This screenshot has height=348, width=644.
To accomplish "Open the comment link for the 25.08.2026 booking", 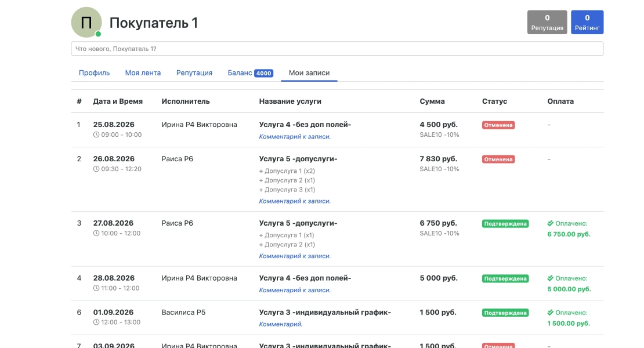I will tap(295, 137).
